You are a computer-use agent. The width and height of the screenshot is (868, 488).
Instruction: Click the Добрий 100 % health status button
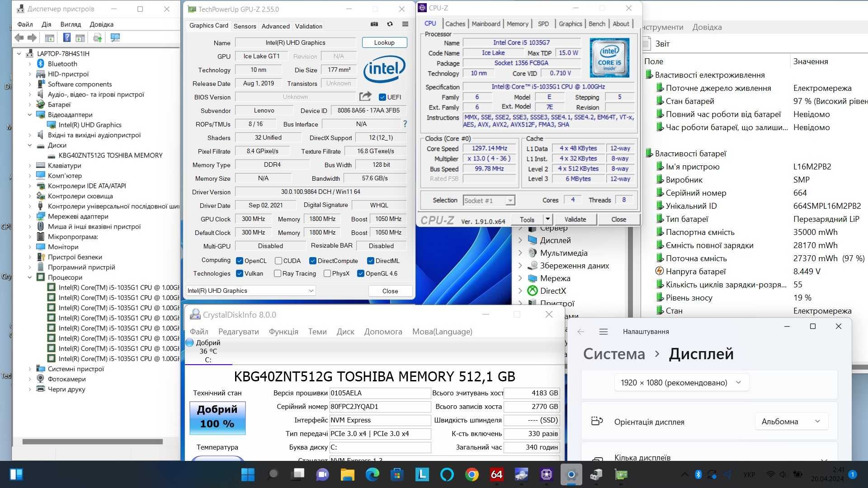217,418
